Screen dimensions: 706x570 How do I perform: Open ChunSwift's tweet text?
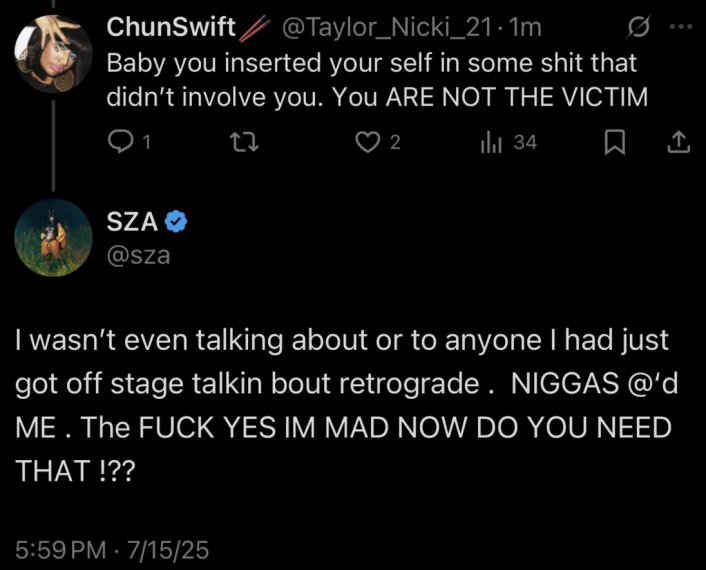click(x=377, y=80)
